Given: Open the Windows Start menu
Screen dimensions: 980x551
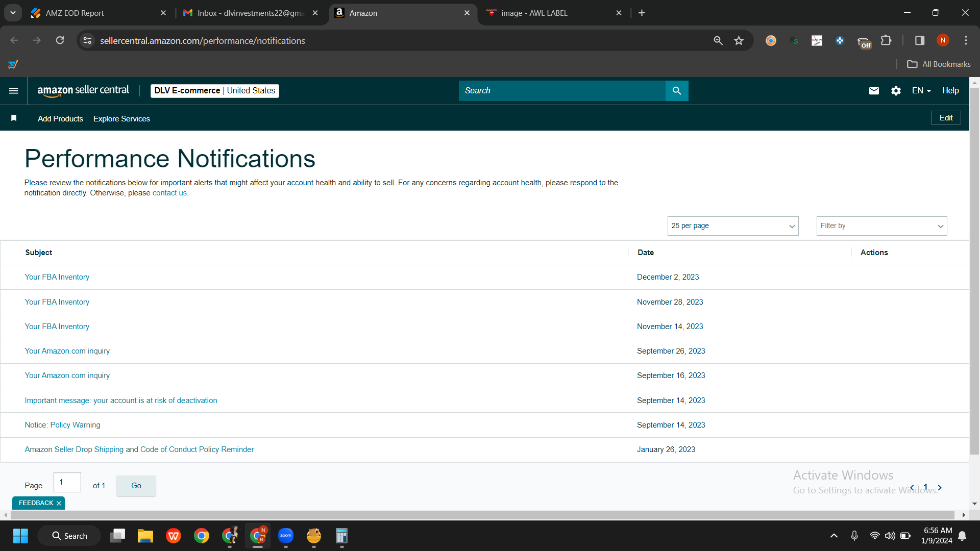Looking at the screenshot, I should [x=20, y=536].
